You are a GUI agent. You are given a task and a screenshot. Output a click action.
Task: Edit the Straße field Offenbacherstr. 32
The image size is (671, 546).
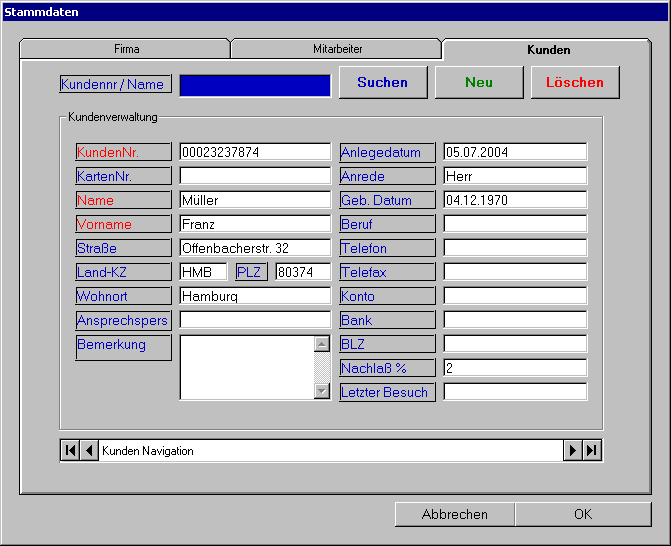255,248
